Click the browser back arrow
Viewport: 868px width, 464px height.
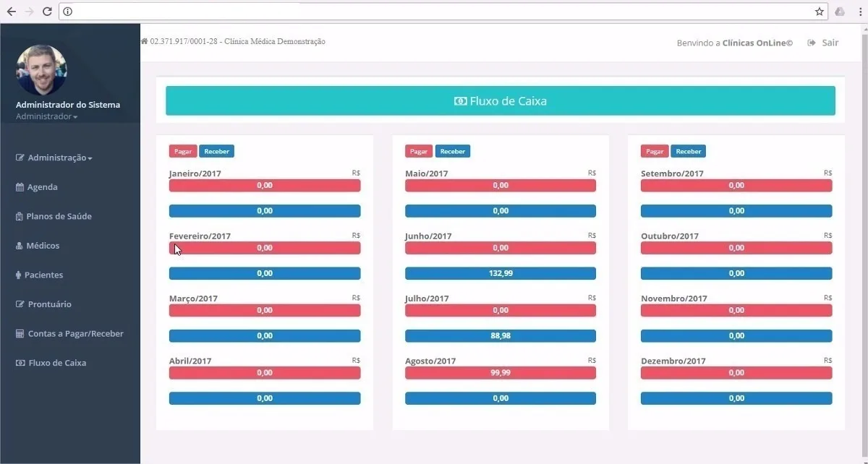[x=11, y=12]
